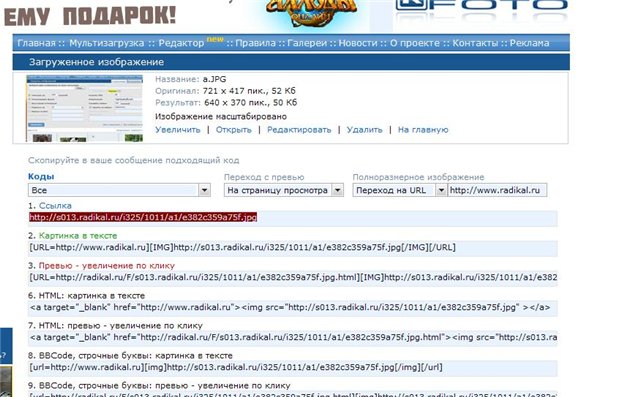The image size is (640, 397).
Task: Open the Редактор menu item
Action: click(181, 43)
